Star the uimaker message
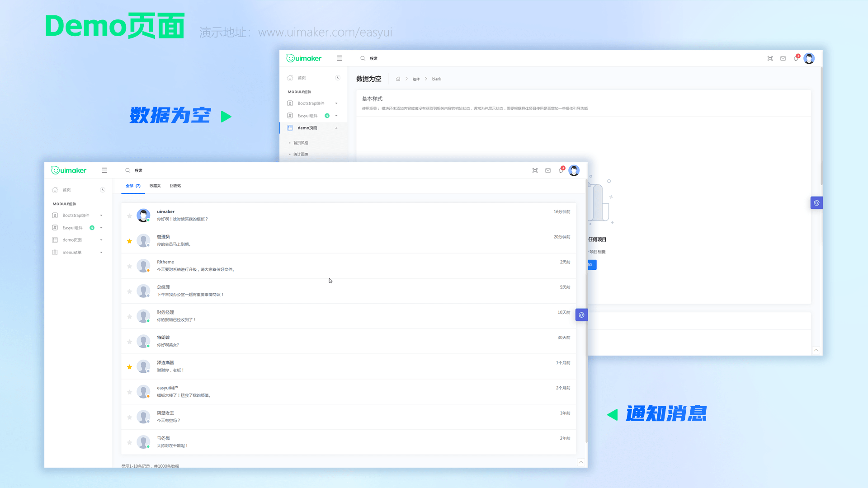 click(129, 216)
